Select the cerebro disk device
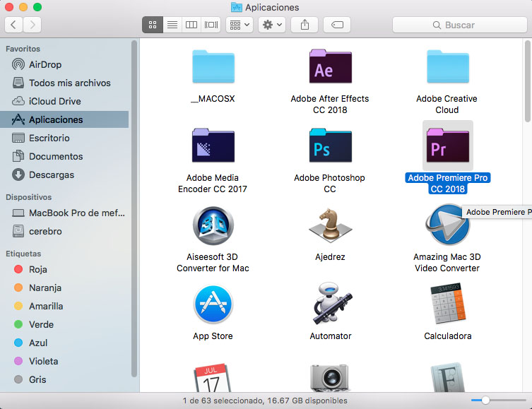 [x=64, y=231]
